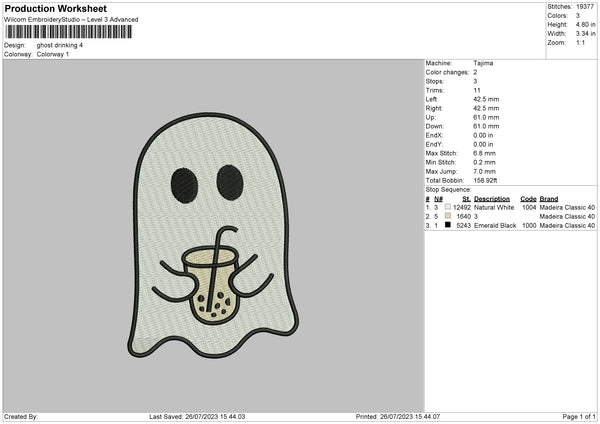Click 'Wilcom EmbroideryStudio – Level 3 Advanced' text

71,20
